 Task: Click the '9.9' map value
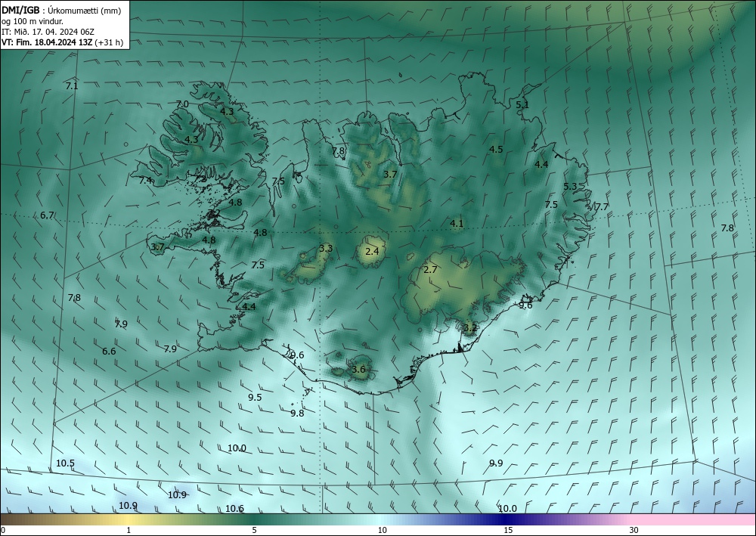click(x=496, y=463)
